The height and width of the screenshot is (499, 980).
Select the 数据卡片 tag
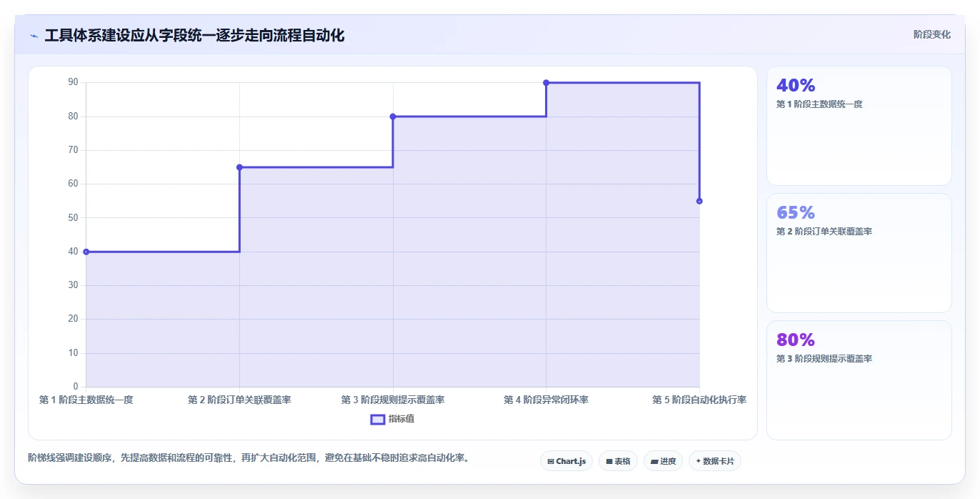(x=715, y=461)
